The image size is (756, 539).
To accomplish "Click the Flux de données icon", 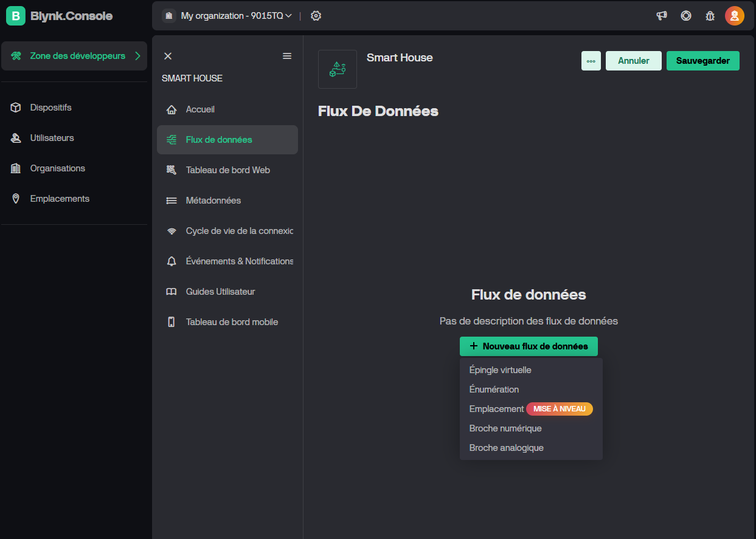I will 172,140.
